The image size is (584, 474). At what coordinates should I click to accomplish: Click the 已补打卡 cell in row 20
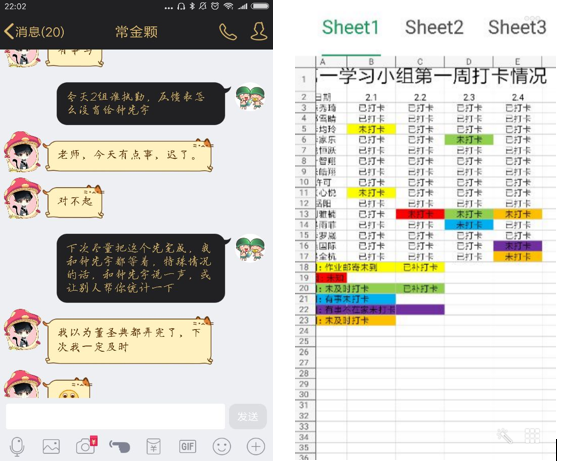click(420, 289)
